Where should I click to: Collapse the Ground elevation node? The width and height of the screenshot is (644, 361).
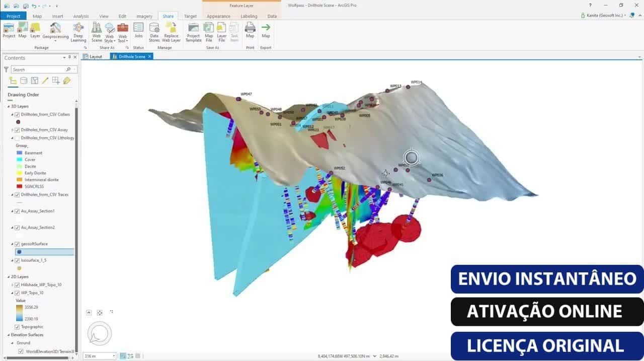tap(13, 343)
